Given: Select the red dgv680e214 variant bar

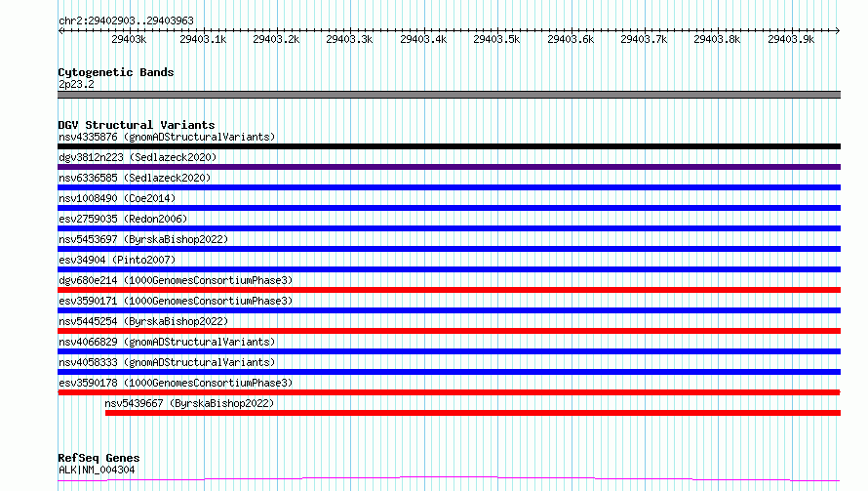Looking at the screenshot, I should click(x=449, y=290).
